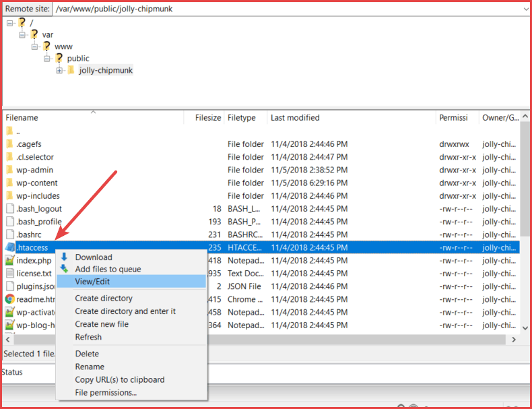Choose Rename from the context menu
The image size is (532, 409).
131,367
